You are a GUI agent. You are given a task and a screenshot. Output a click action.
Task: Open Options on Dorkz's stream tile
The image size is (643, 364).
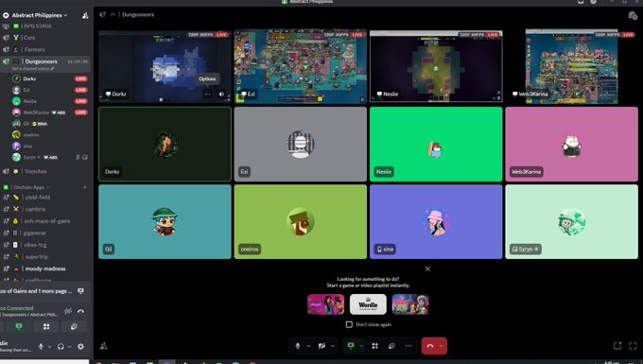point(207,78)
